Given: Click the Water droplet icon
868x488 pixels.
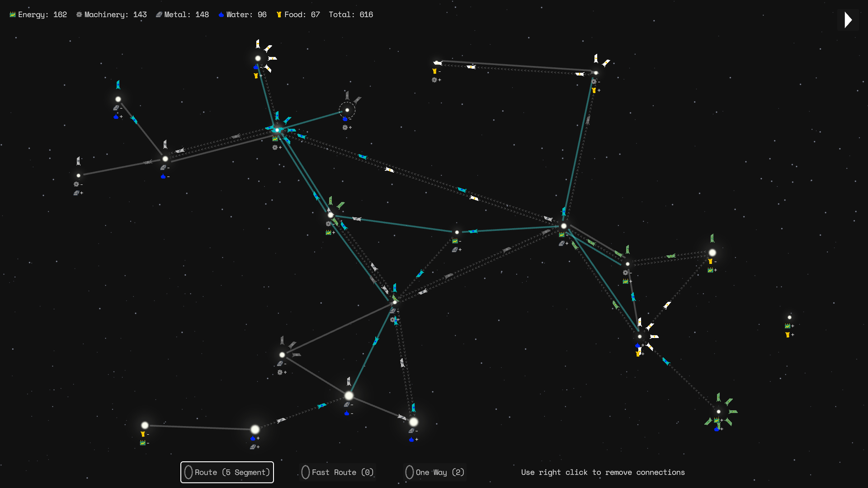Looking at the screenshot, I should 221,14.
